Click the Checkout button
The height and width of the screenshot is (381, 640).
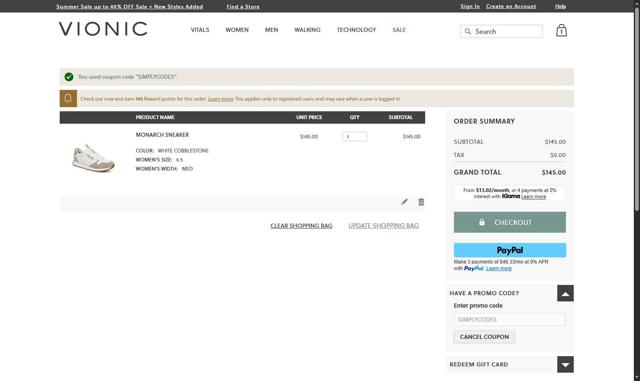click(510, 222)
